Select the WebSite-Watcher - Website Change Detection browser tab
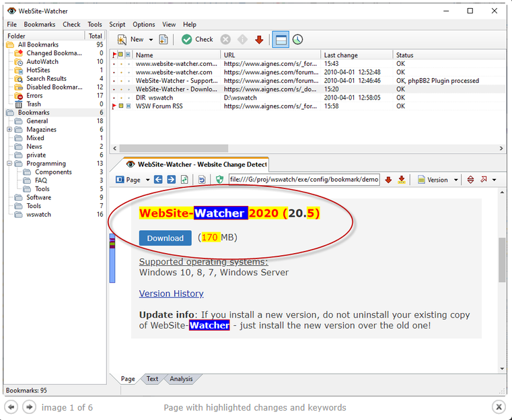 [x=196, y=164]
